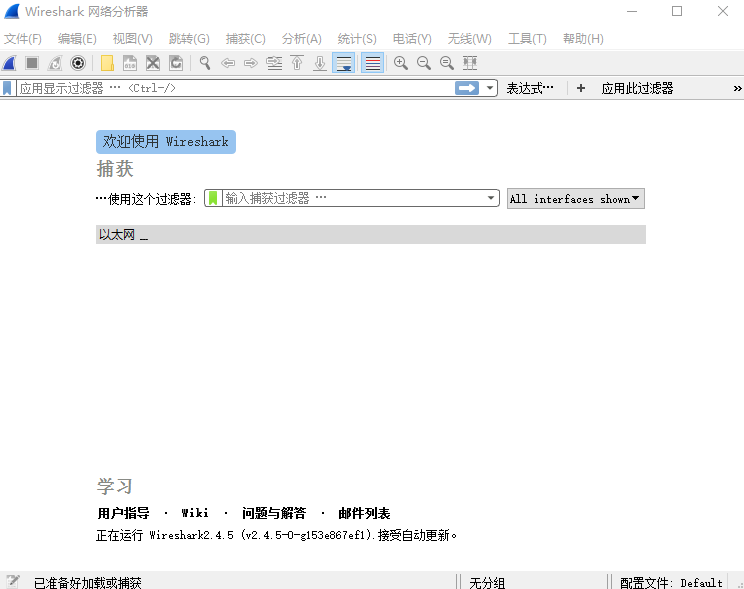Open capture filter history dropdown

click(491, 198)
